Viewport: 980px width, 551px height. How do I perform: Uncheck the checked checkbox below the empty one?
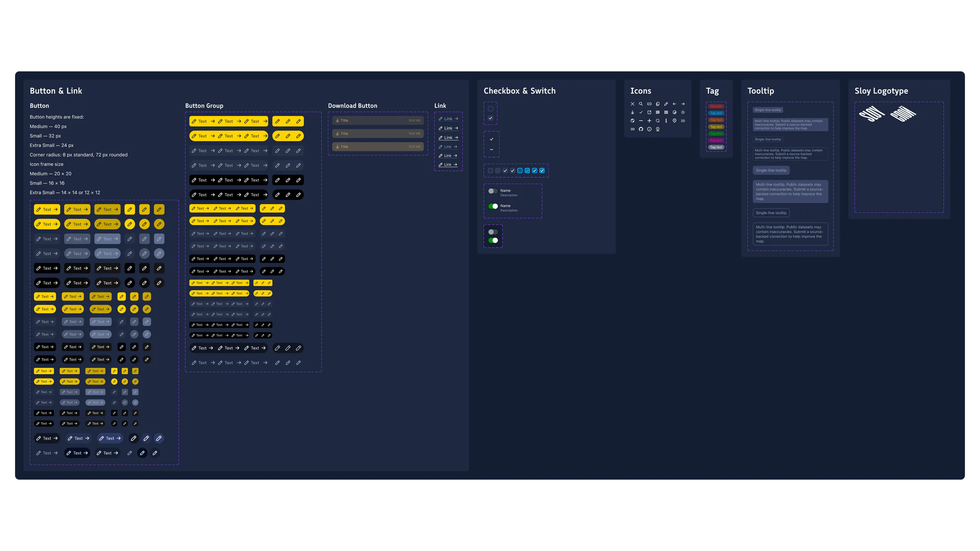coord(490,118)
